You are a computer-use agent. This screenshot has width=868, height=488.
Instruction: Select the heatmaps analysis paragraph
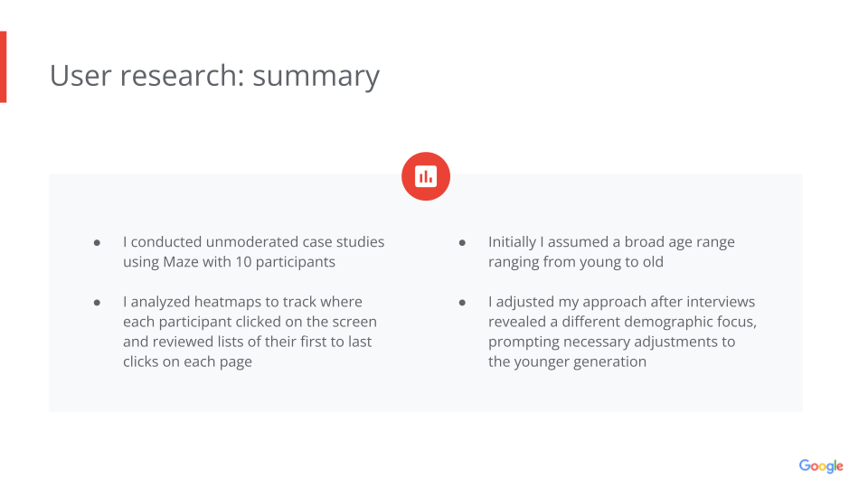click(250, 332)
